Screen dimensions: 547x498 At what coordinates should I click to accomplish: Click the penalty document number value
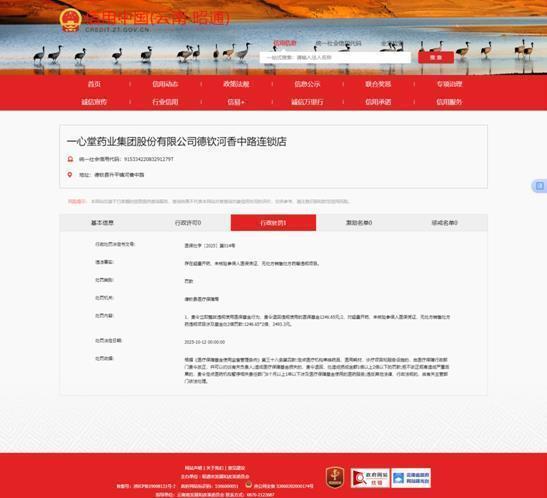(x=210, y=246)
